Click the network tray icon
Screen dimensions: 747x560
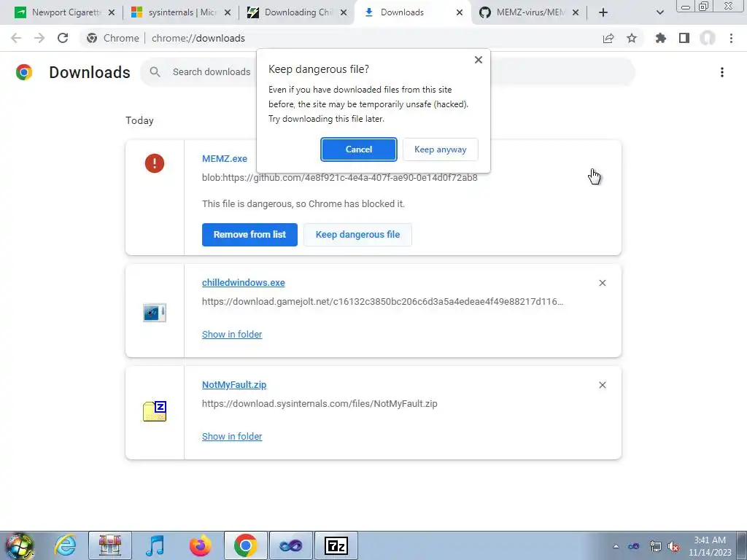point(656,547)
